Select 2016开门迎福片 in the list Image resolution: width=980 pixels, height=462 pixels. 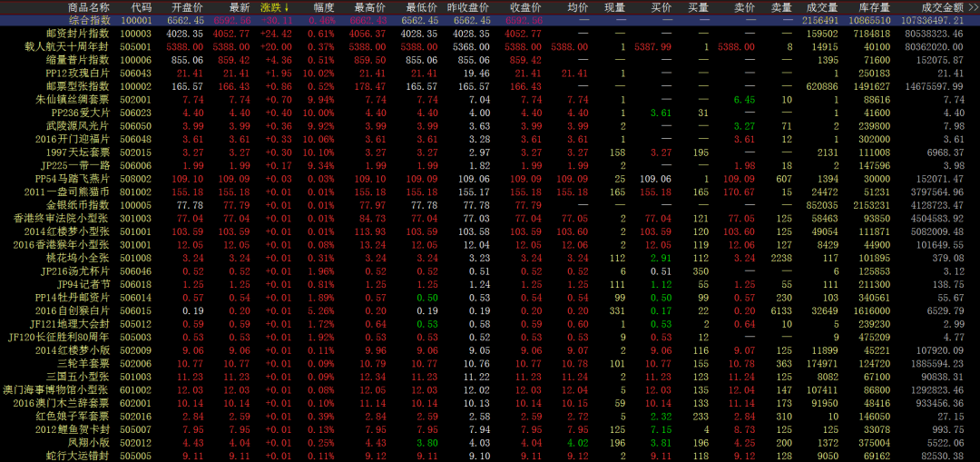[x=72, y=139]
